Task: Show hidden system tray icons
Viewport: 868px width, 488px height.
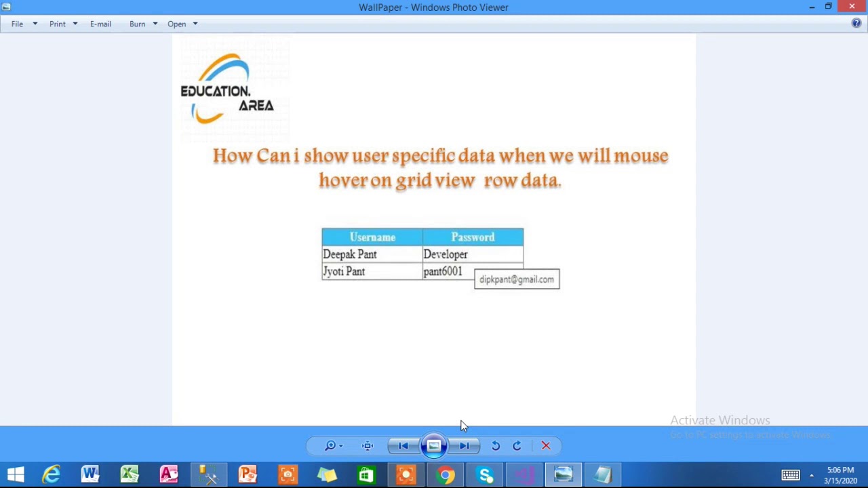Action: [812, 475]
